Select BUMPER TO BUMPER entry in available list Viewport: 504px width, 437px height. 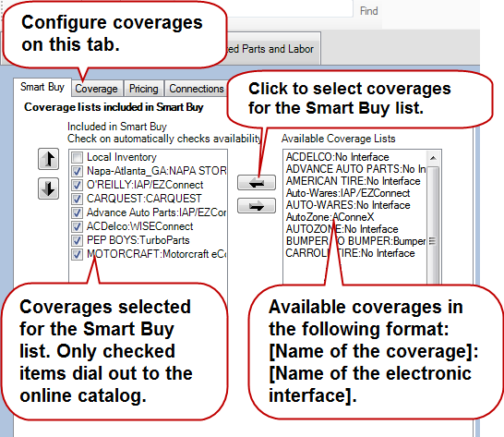click(x=355, y=241)
